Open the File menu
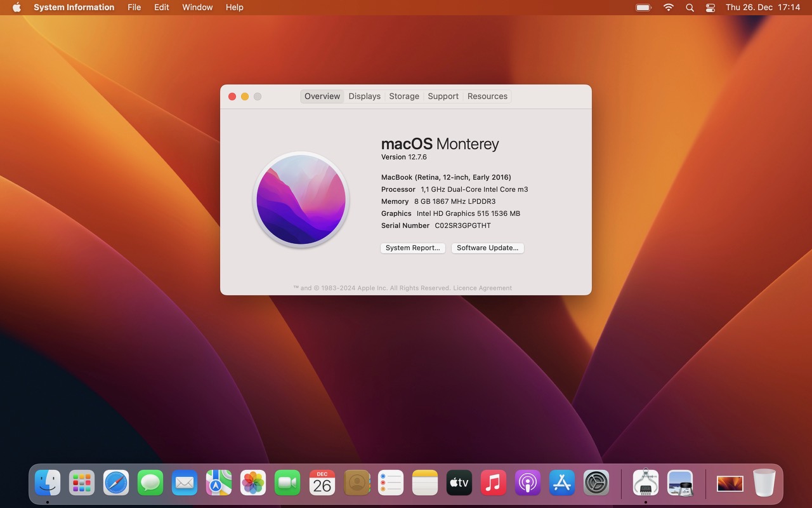 tap(134, 8)
